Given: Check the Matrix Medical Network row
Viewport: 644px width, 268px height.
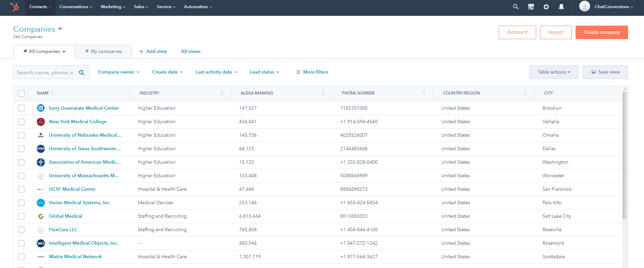Looking at the screenshot, I should [x=21, y=257].
